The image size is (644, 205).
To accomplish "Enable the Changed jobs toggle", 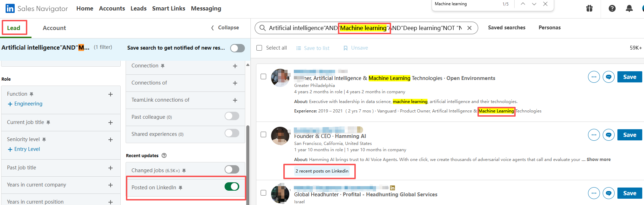I will 232,170.
